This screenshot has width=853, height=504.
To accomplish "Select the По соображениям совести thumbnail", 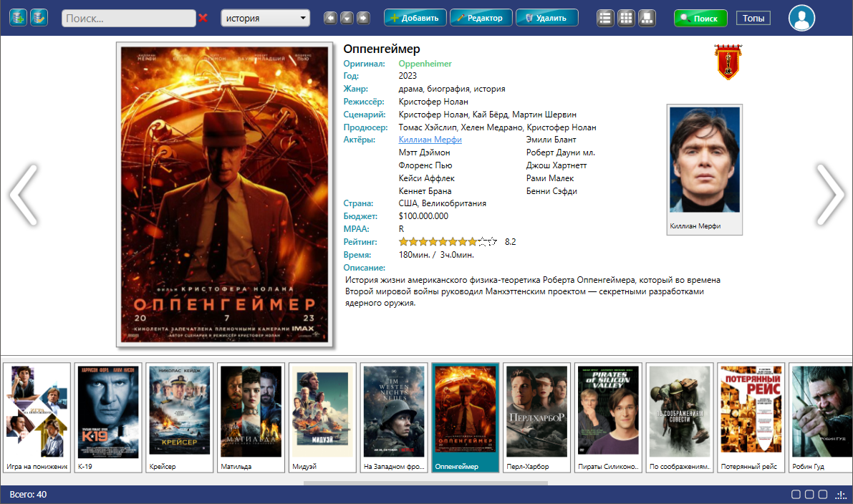I will coord(680,417).
